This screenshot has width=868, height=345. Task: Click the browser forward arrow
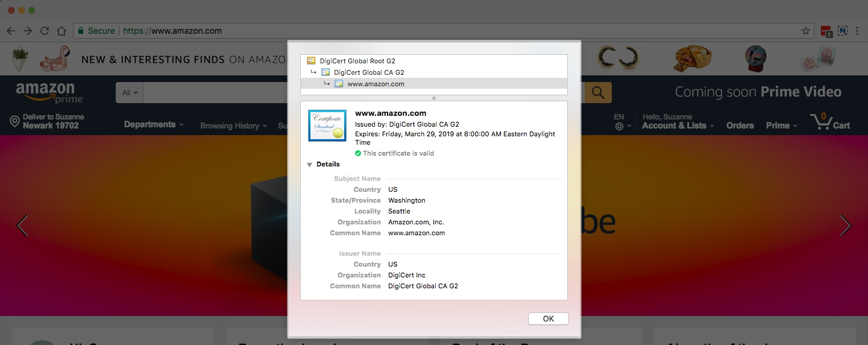pos(28,31)
